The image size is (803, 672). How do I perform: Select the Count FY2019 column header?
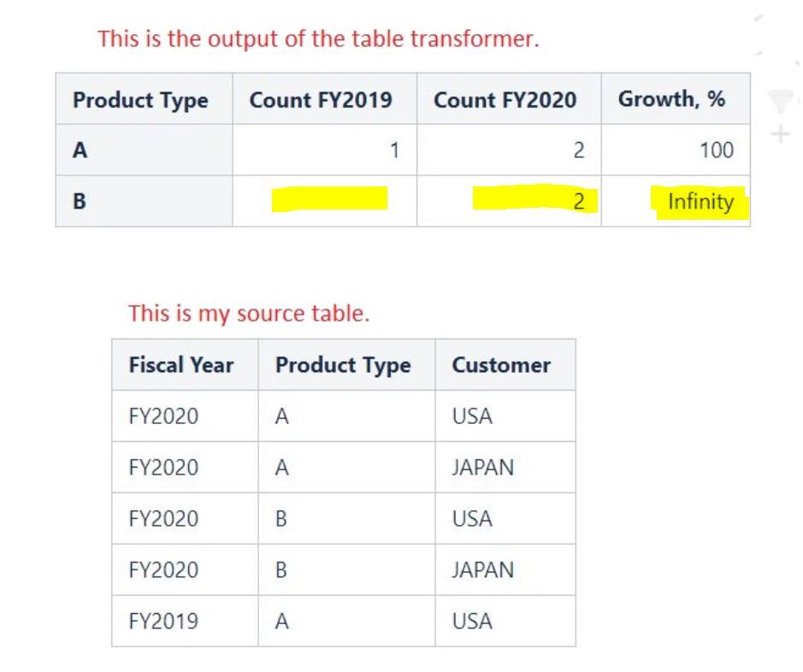[x=325, y=99]
